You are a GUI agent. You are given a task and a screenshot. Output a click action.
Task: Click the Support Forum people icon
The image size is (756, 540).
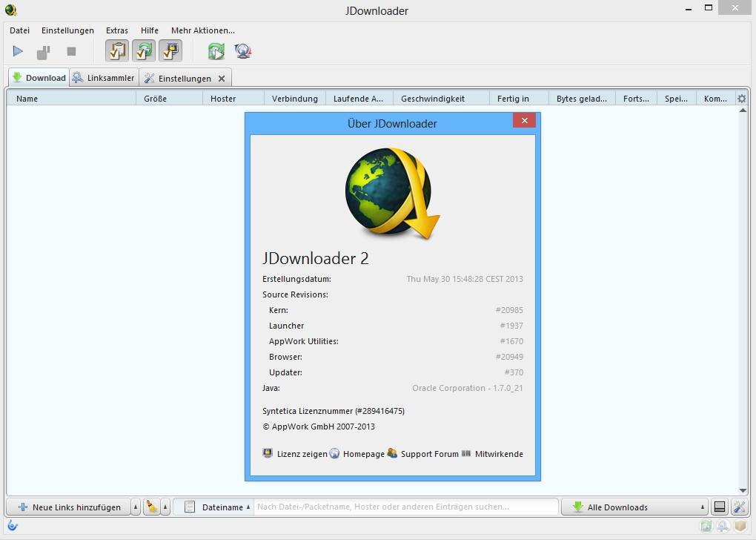[393, 452]
